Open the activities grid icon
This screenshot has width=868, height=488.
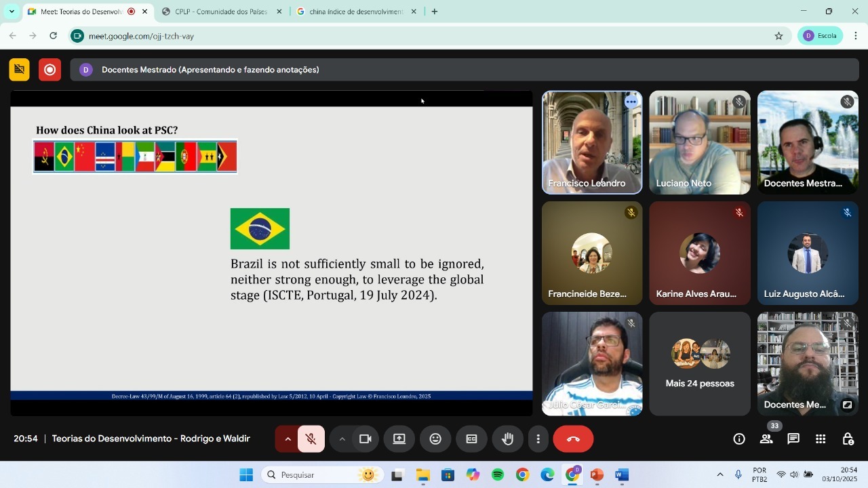821,439
